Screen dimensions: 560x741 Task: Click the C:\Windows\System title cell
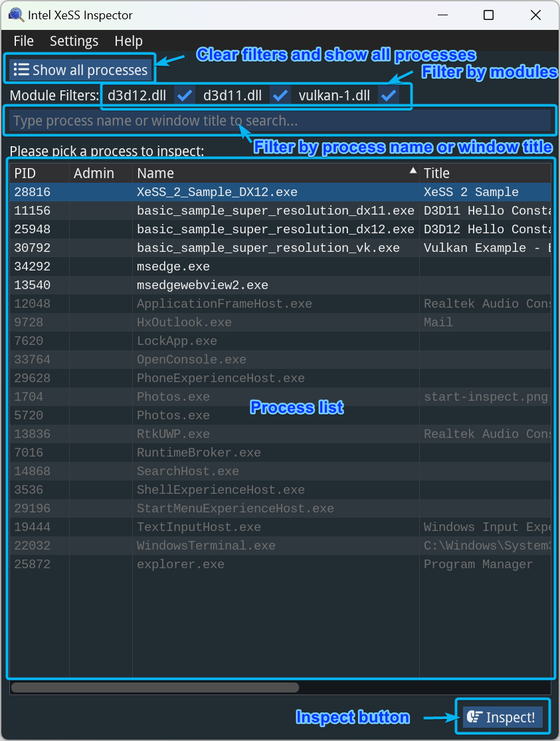[487, 546]
